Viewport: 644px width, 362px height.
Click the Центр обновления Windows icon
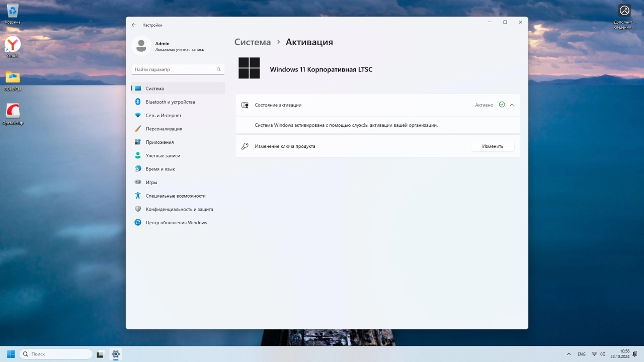coord(138,222)
